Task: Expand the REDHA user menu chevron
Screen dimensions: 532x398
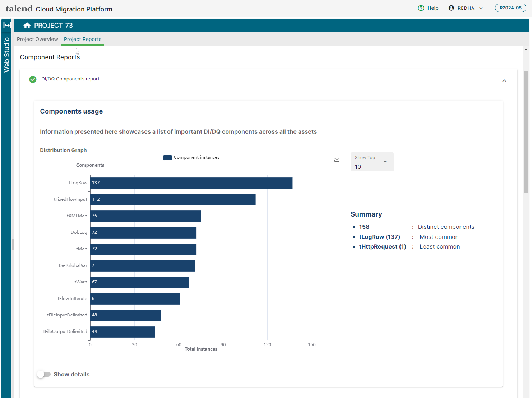Action: pyautogui.click(x=481, y=8)
